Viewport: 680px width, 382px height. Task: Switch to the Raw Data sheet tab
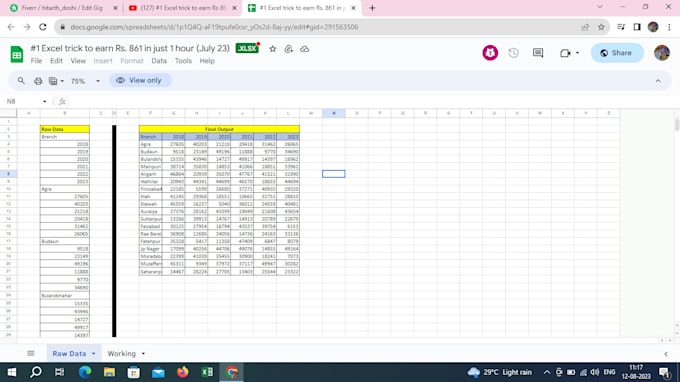pos(69,353)
